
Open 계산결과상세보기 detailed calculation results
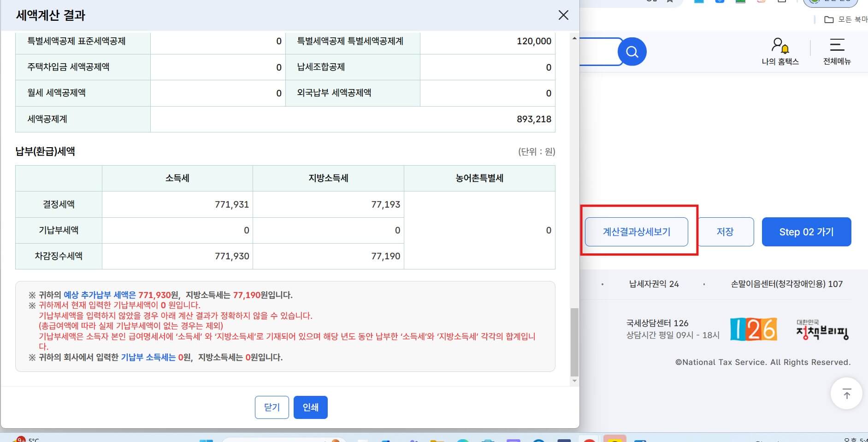(637, 232)
